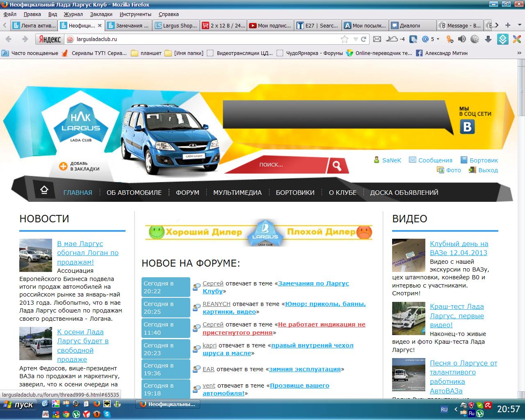Click the site search input field

coord(289,165)
